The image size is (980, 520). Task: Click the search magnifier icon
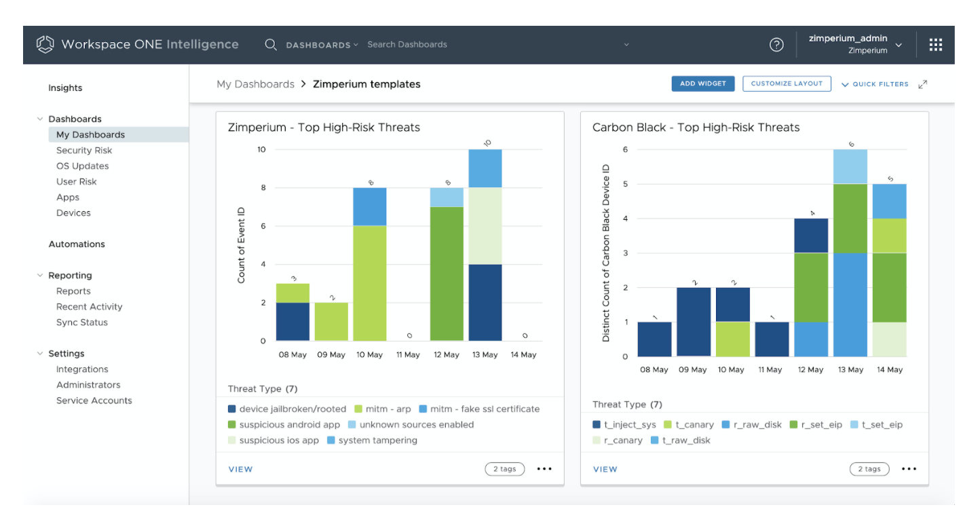(x=270, y=45)
